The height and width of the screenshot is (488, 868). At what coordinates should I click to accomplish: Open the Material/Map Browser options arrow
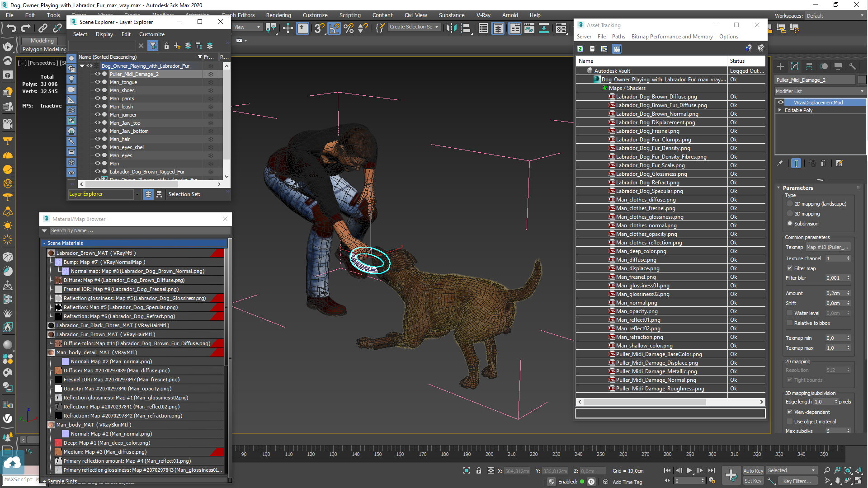coord(44,231)
